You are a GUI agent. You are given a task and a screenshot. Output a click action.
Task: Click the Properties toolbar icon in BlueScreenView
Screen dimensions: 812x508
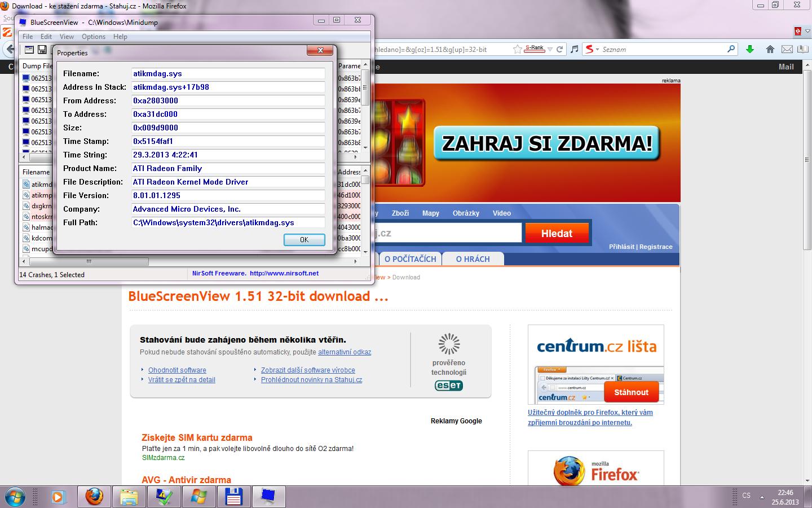click(x=29, y=50)
